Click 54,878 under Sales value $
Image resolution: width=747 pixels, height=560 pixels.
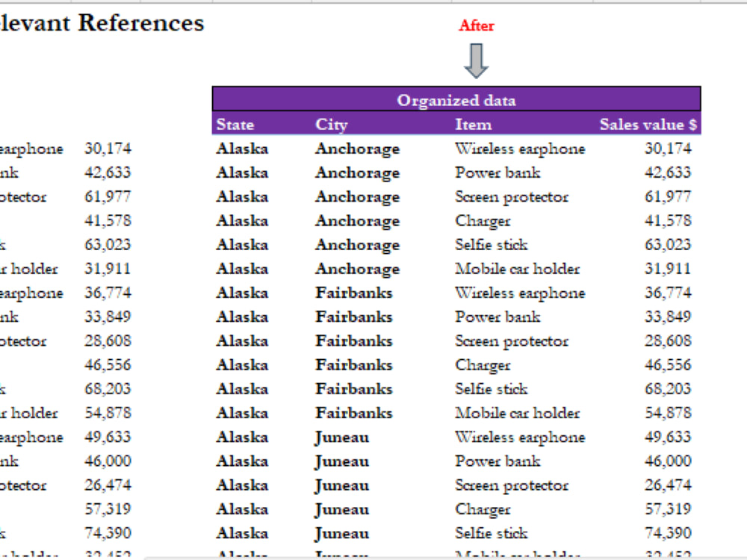click(x=668, y=413)
